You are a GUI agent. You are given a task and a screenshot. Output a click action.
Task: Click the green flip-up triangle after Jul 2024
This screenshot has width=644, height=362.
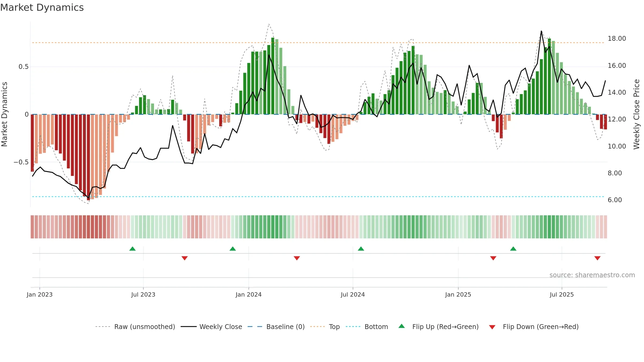(361, 249)
